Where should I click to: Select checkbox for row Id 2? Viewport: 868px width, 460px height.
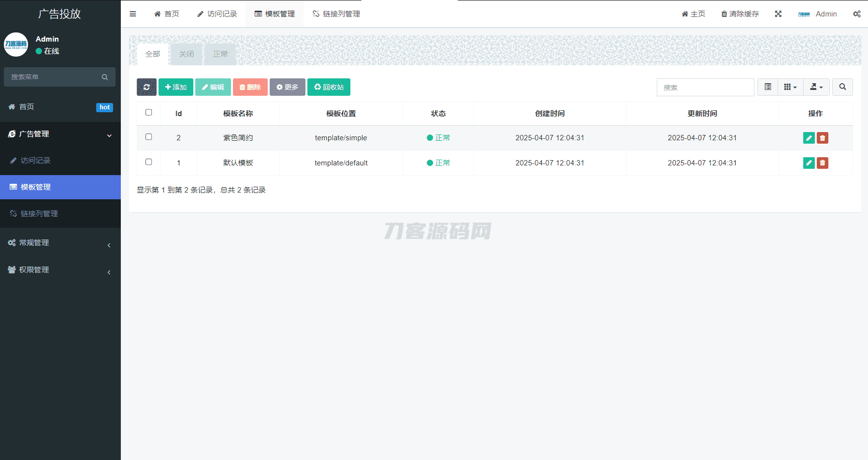[x=149, y=137]
